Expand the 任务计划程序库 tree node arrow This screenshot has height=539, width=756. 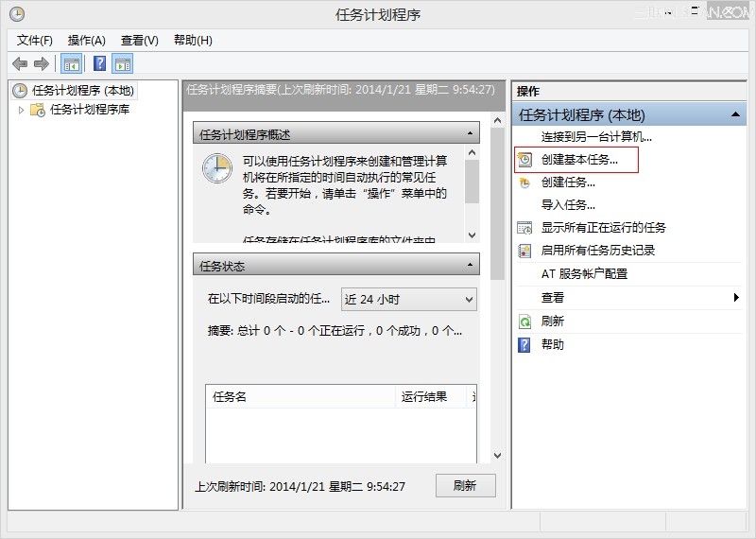[x=21, y=110]
